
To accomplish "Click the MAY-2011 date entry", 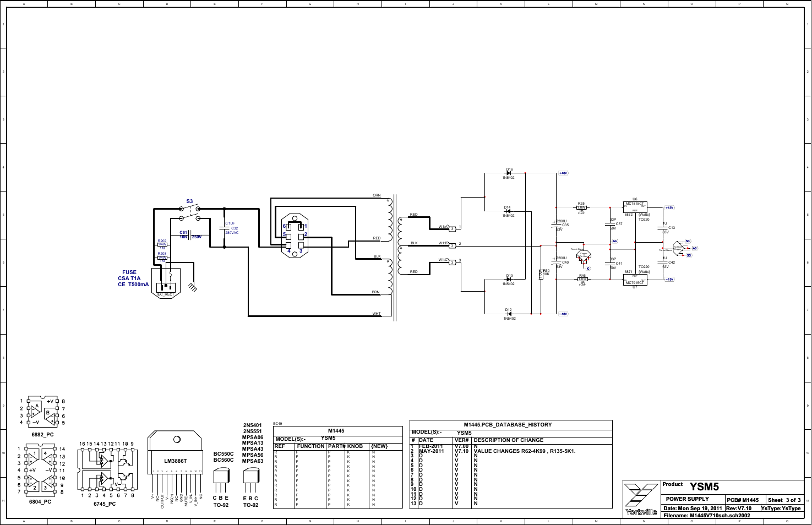I will (431, 451).
